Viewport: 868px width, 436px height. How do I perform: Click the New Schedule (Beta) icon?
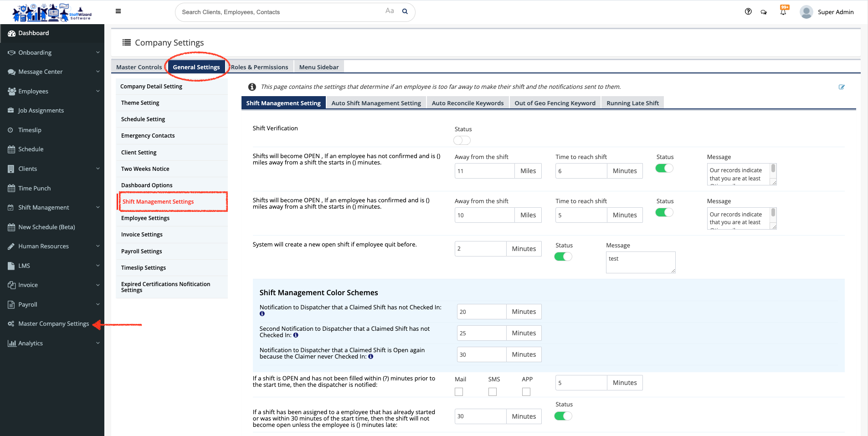11,227
